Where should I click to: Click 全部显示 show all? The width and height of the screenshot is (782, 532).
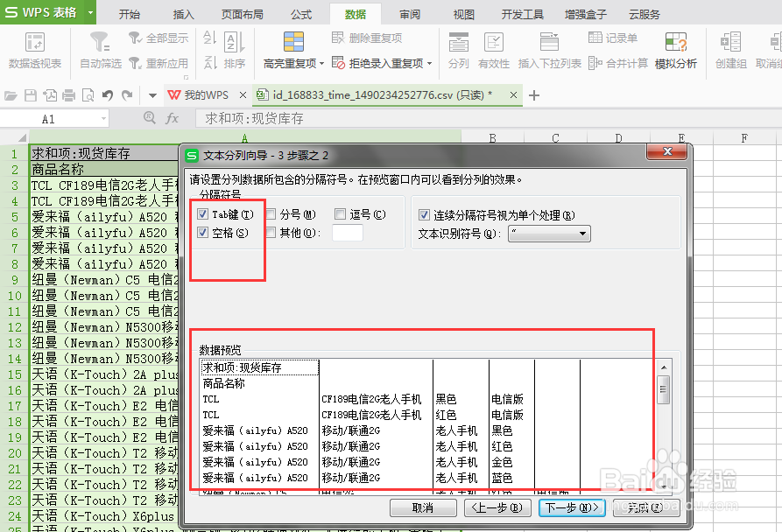[x=159, y=38]
